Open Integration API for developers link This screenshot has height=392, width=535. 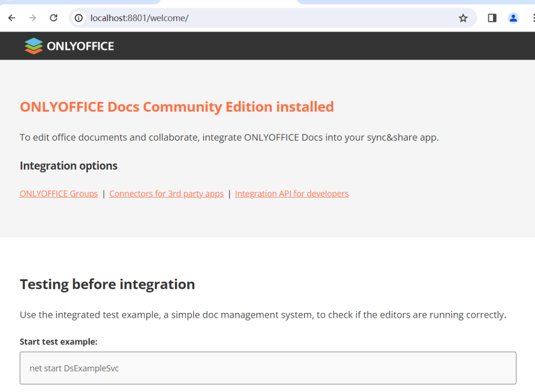[x=291, y=194]
